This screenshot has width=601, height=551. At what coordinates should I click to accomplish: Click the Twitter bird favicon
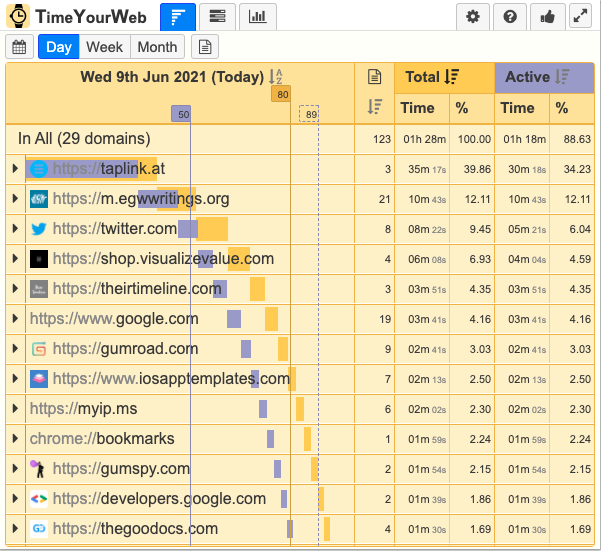click(x=39, y=229)
